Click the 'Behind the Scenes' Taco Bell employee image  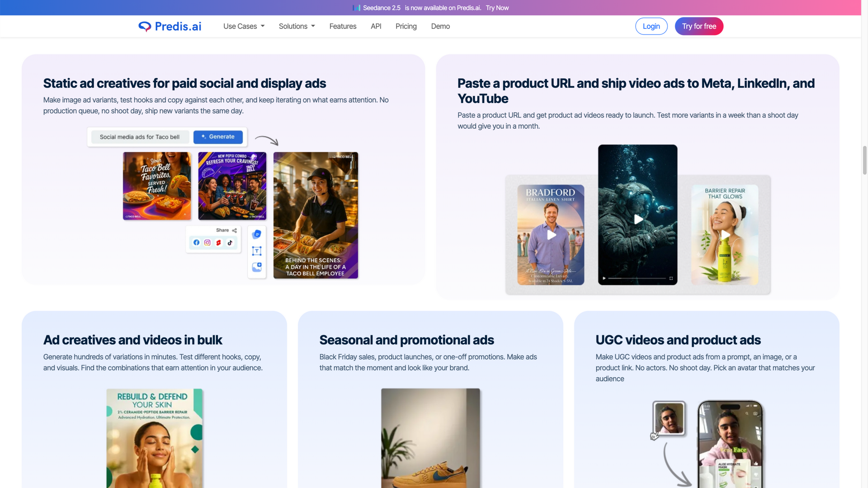[316, 215]
